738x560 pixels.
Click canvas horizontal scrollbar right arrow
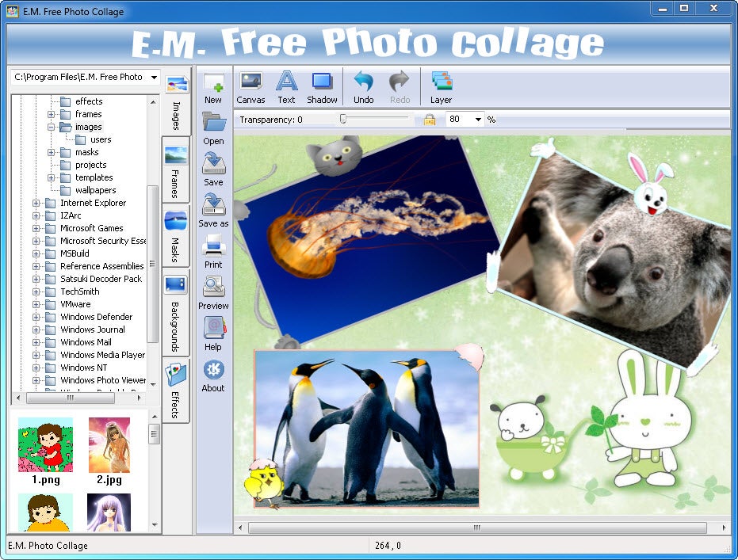tap(724, 528)
